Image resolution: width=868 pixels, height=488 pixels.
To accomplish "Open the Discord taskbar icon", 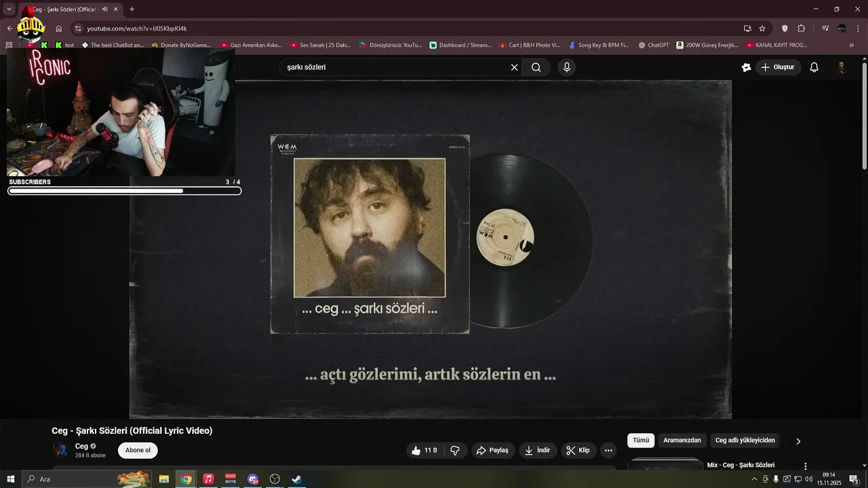I will pos(253,479).
